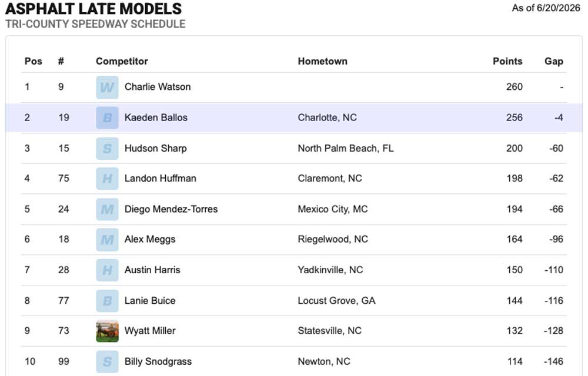Open Wyatt Miller's race car photo thumbnail

pos(107,331)
